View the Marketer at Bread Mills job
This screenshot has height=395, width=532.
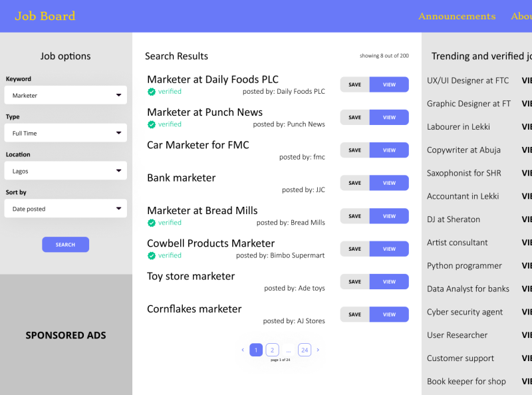[389, 216]
